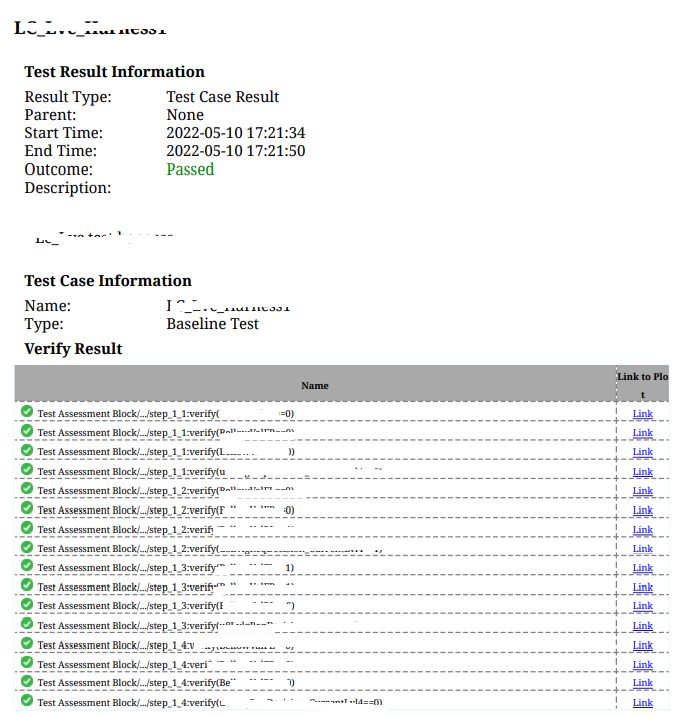Click the green check icon of the third step_1_3 row
This screenshot has width=673, height=717.
coord(27,604)
